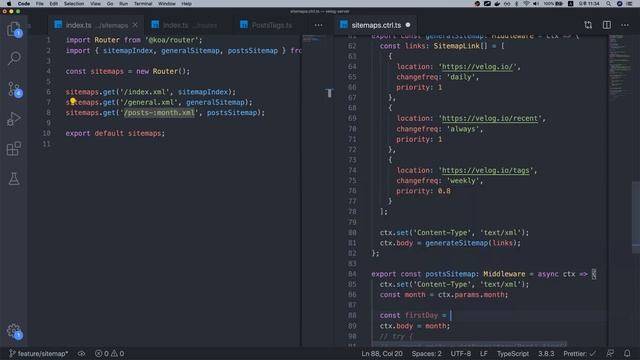Follow the https://velog.io/recent link
This screenshot has width=640, height=360.
(x=490, y=118)
